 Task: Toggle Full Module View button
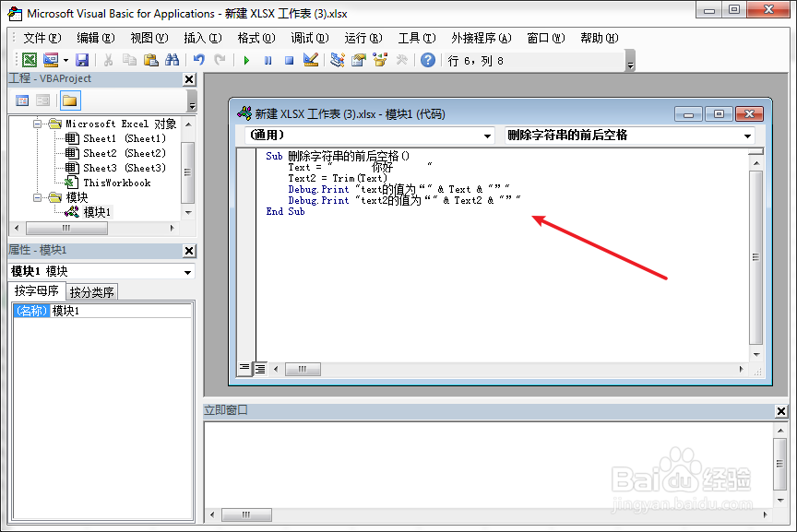pyautogui.click(x=260, y=369)
